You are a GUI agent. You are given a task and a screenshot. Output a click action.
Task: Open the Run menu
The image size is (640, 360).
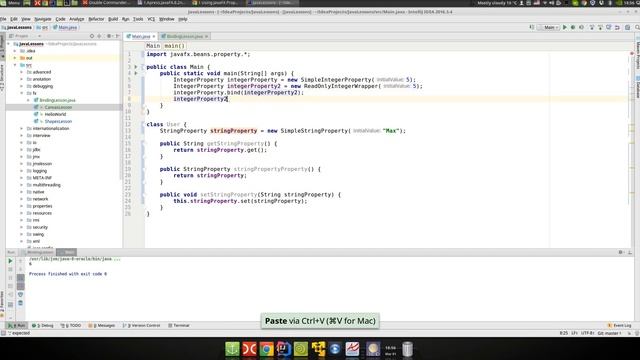tap(125, 19)
